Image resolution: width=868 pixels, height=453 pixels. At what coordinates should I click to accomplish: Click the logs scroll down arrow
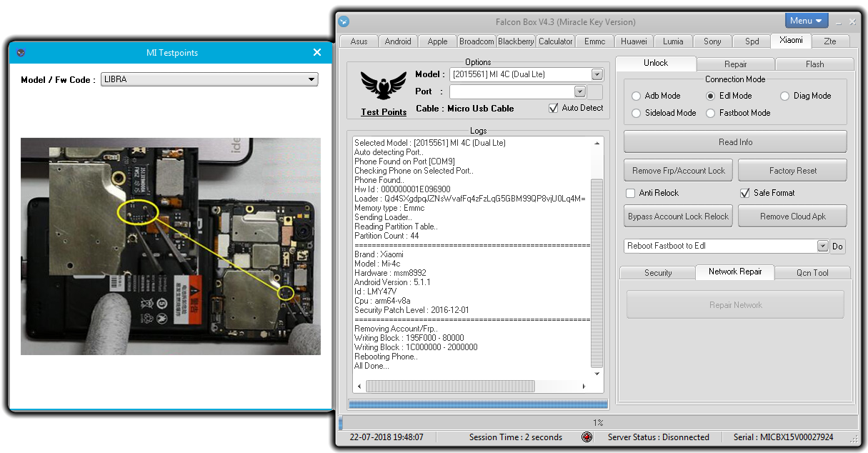pos(597,374)
